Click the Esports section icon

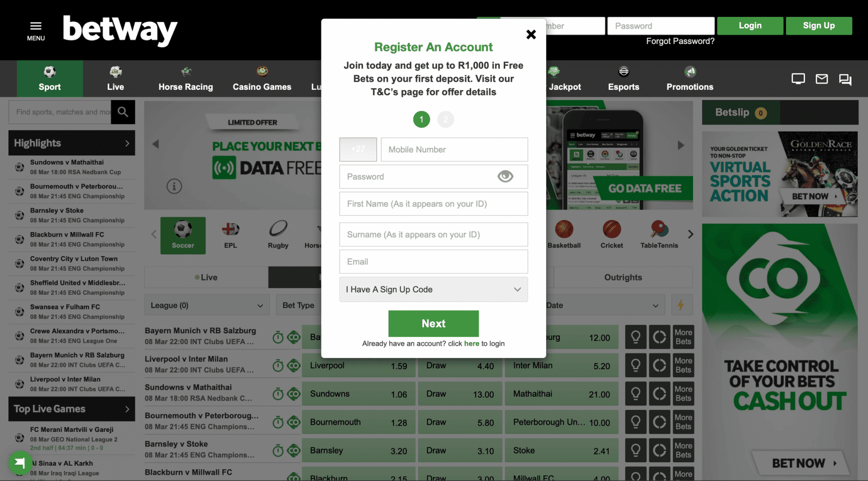coord(624,71)
